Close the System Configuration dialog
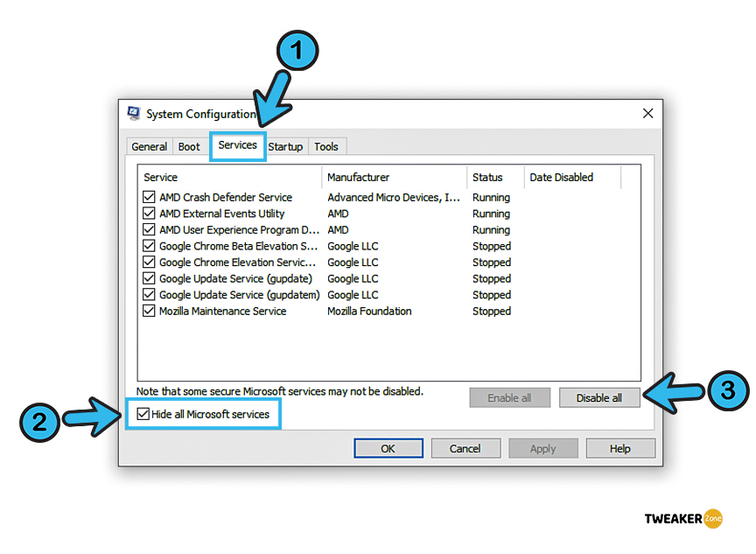Image resolution: width=756 pixels, height=554 pixels. tap(648, 113)
